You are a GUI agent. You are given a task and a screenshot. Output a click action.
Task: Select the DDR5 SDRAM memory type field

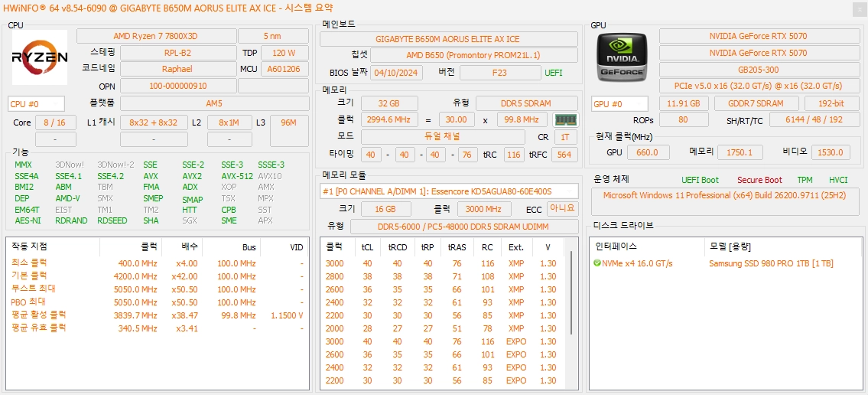coord(526,103)
